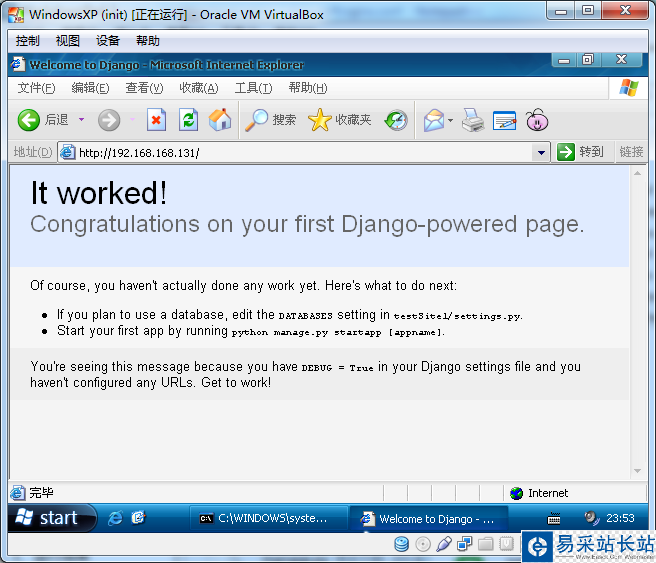This screenshot has height=563, width=656.
Task: Click the second quick launch icon
Action: click(x=138, y=518)
